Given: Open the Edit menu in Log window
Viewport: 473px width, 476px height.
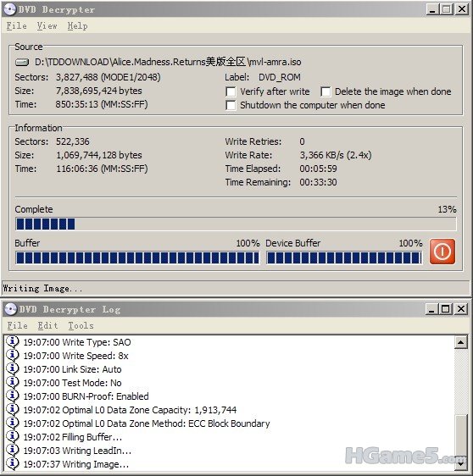Looking at the screenshot, I should [x=47, y=325].
